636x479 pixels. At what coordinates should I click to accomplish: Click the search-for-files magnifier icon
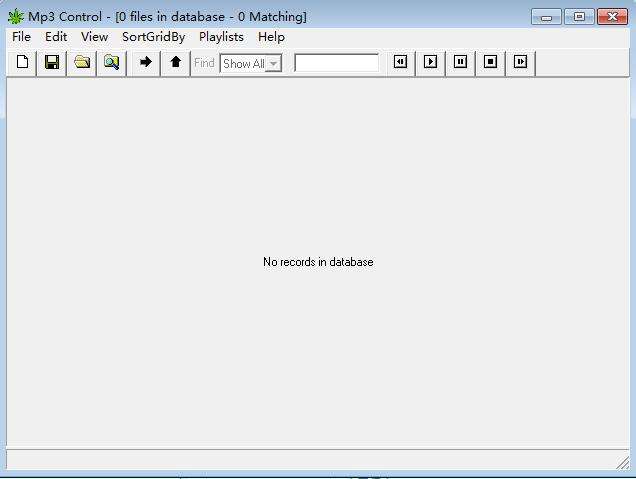[x=112, y=62]
